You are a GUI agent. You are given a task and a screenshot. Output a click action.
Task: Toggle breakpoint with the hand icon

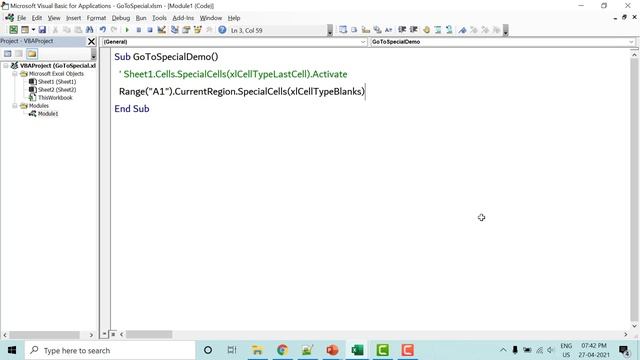[x=426, y=30]
